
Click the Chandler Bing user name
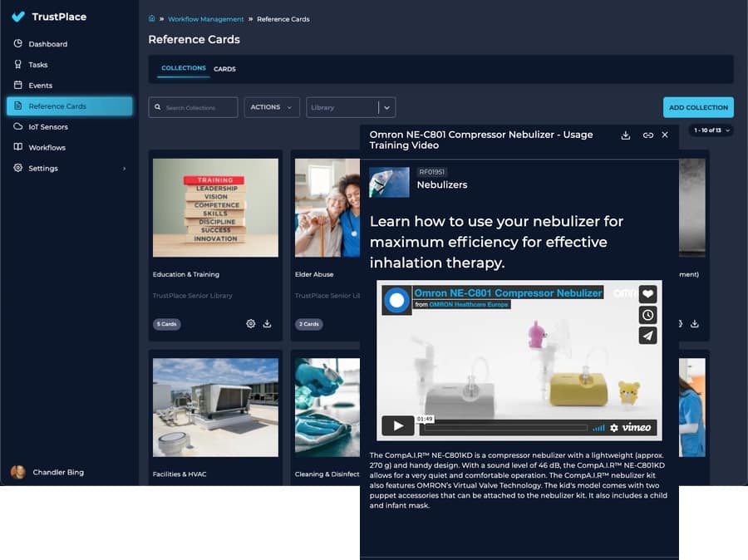click(x=58, y=472)
